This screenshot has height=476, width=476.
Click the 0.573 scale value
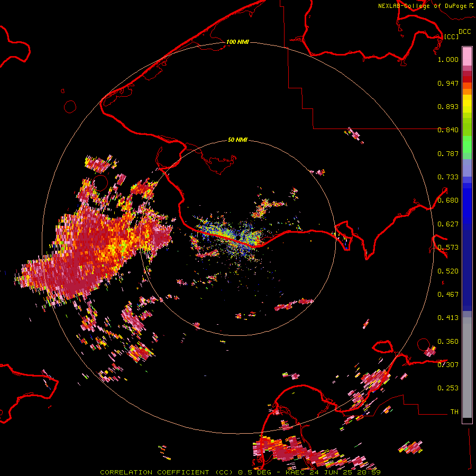pos(448,248)
